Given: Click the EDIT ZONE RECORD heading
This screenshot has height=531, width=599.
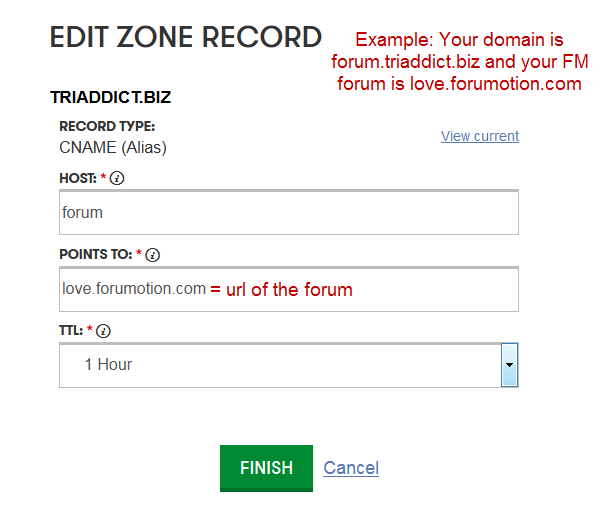Looking at the screenshot, I should coord(186,37).
